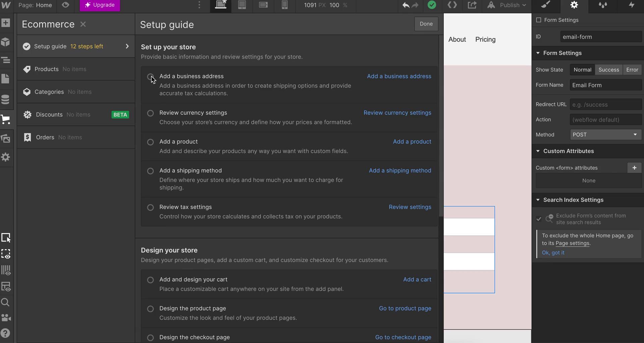This screenshot has height=343, width=644.
Task: Mark Add a shipping method step complete
Action: [151, 171]
